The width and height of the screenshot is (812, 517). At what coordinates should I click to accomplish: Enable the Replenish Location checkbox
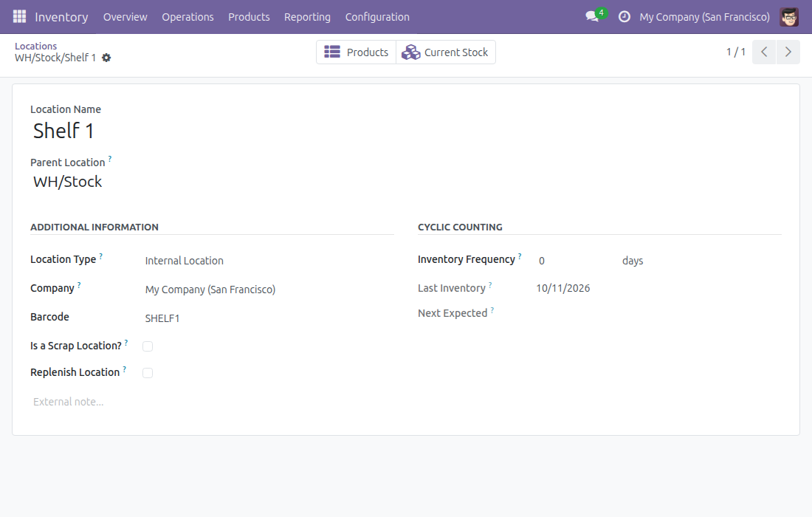pyautogui.click(x=148, y=373)
